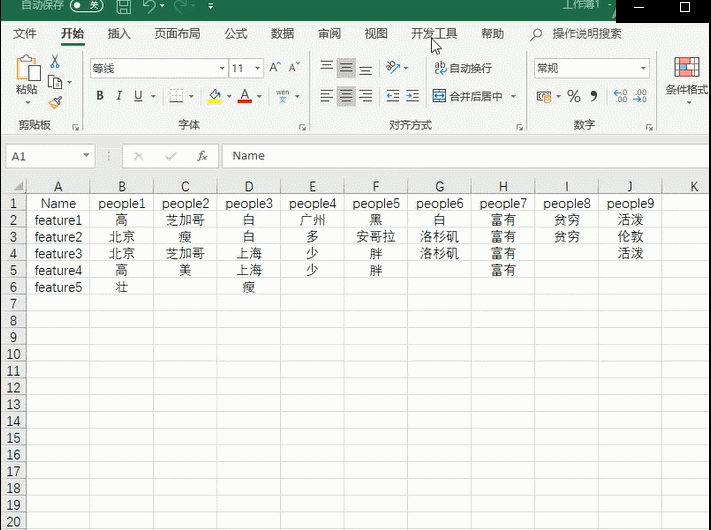Image resolution: width=711 pixels, height=530 pixels.
Task: Click the Cut scissors icon
Action: click(55, 61)
